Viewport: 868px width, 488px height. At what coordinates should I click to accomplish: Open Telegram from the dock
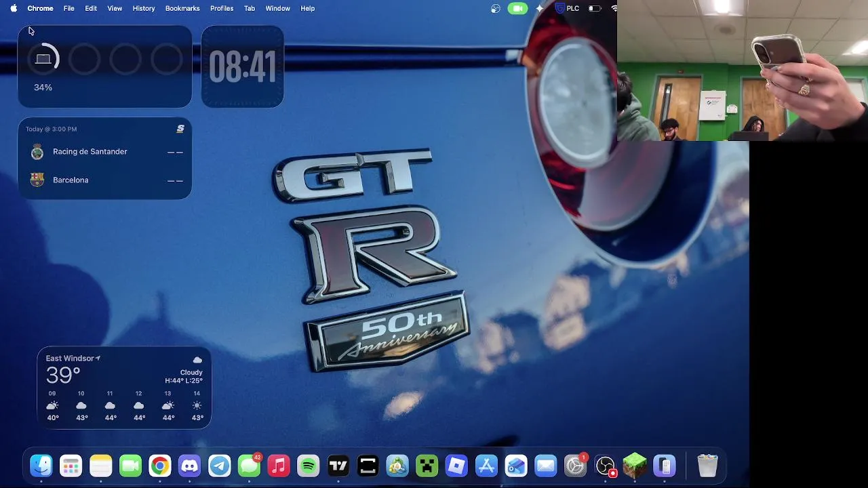pos(220,466)
